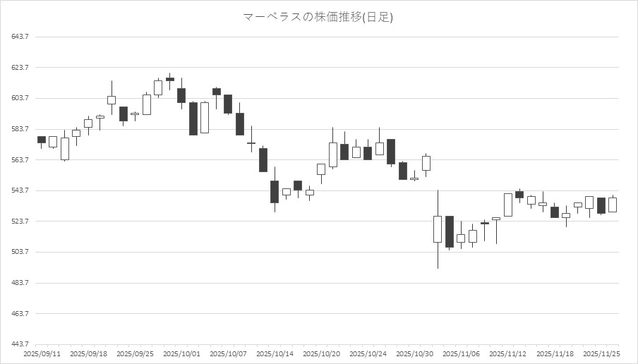The height and width of the screenshot is (364, 638).
Task: Click the 2025/10/24 date axis label
Action: coord(367,353)
